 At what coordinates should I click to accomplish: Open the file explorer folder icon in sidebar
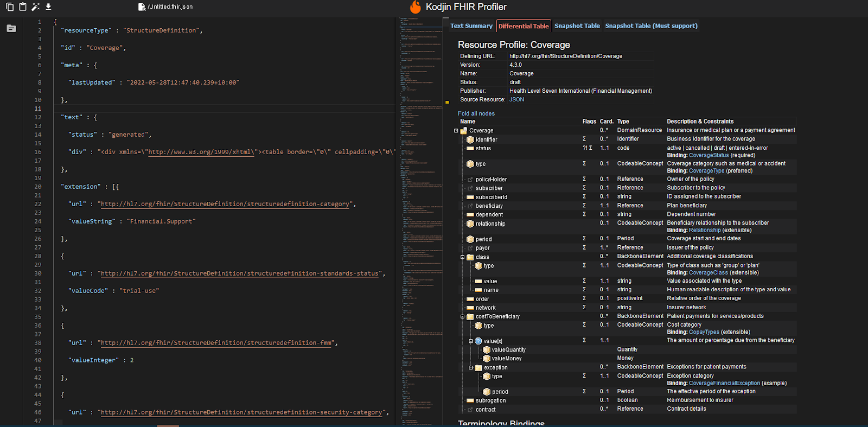pyautogui.click(x=11, y=28)
